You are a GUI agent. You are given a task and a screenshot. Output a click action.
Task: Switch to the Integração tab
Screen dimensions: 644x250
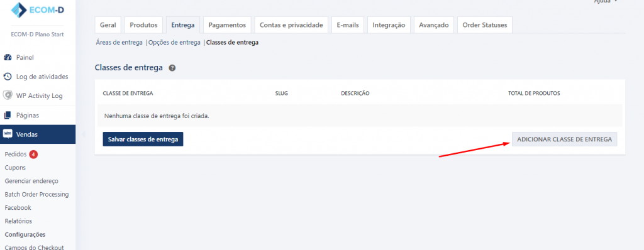389,25
